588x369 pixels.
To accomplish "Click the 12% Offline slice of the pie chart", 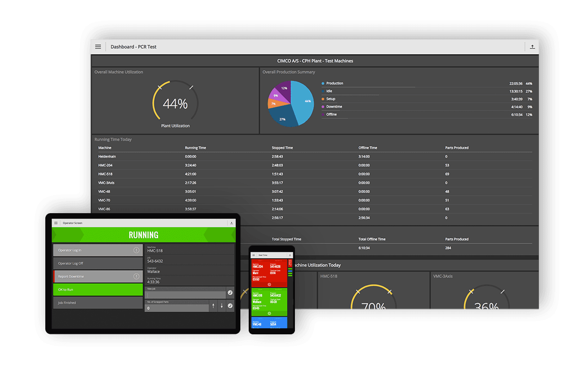I will click(284, 89).
